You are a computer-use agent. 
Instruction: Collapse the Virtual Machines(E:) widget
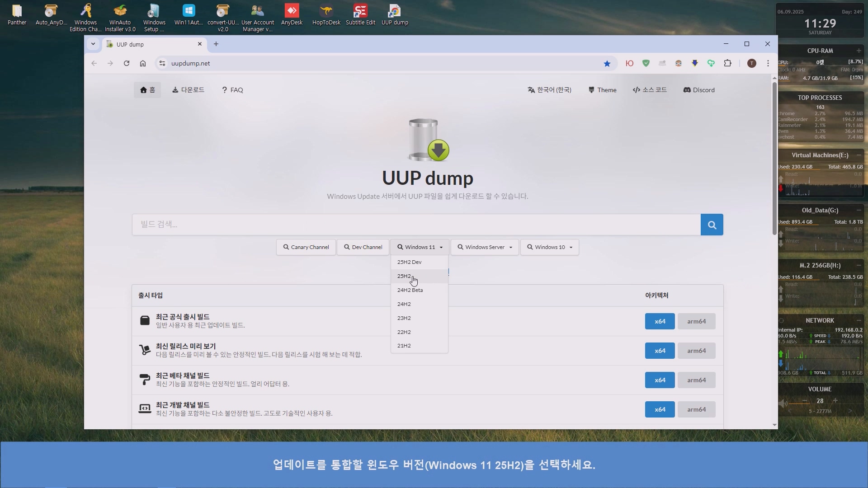click(859, 155)
